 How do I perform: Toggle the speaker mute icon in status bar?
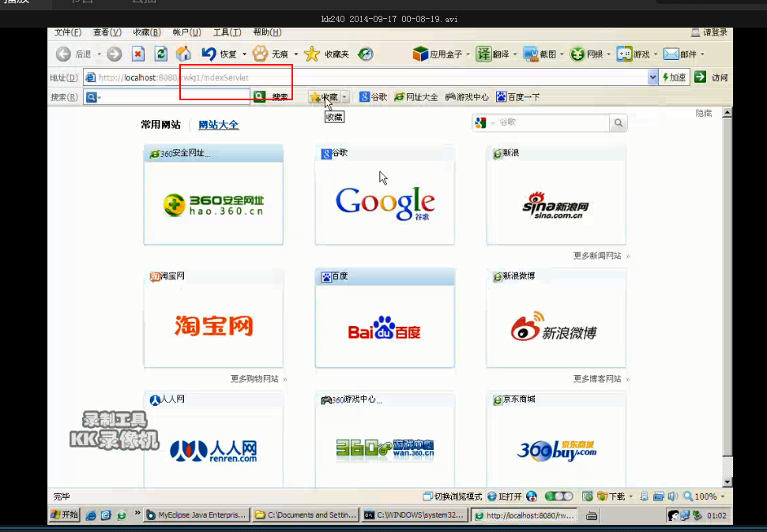coord(673,496)
